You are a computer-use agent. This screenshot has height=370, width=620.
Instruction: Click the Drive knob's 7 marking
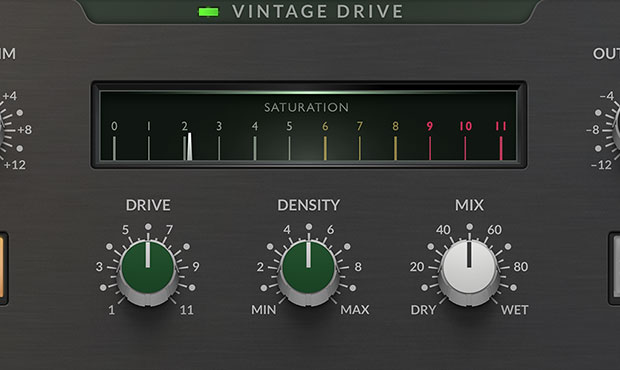click(169, 230)
